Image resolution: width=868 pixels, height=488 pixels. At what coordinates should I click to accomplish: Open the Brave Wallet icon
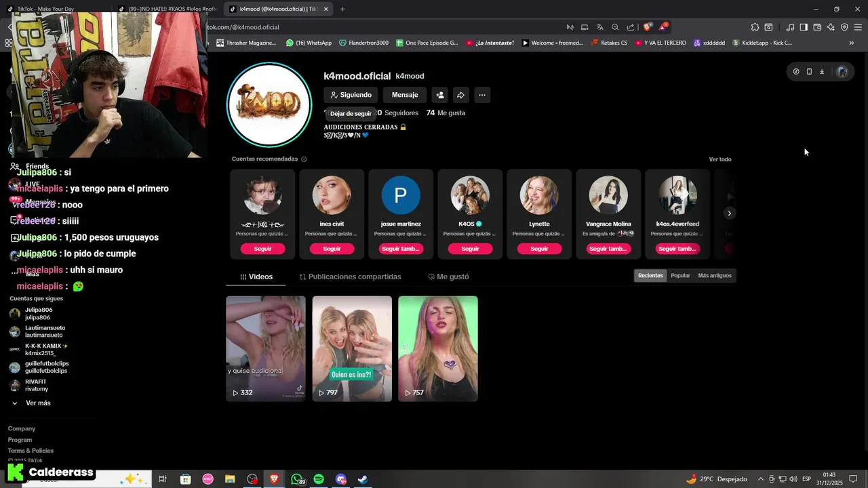coord(817,27)
